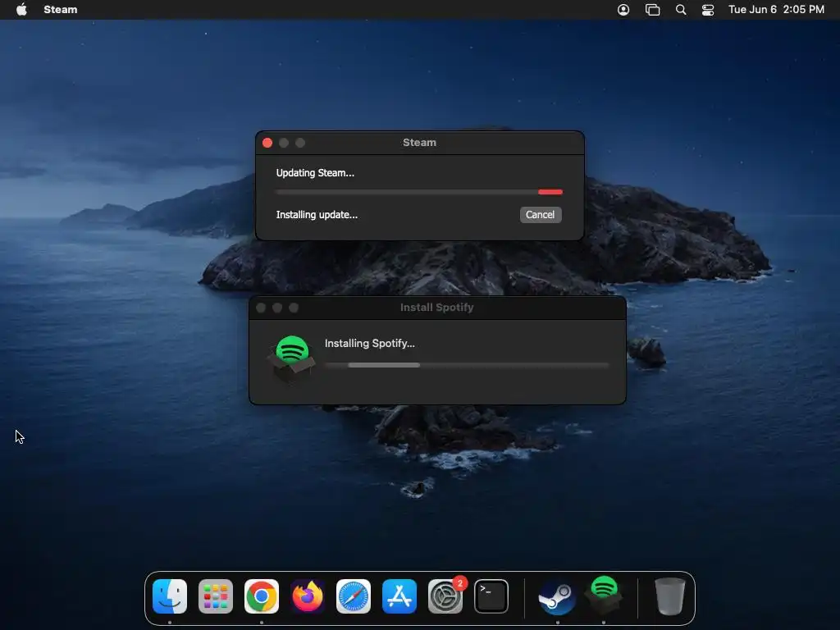Click the Spotify installer Dock icon
This screenshot has height=630, width=840.
[604, 595]
